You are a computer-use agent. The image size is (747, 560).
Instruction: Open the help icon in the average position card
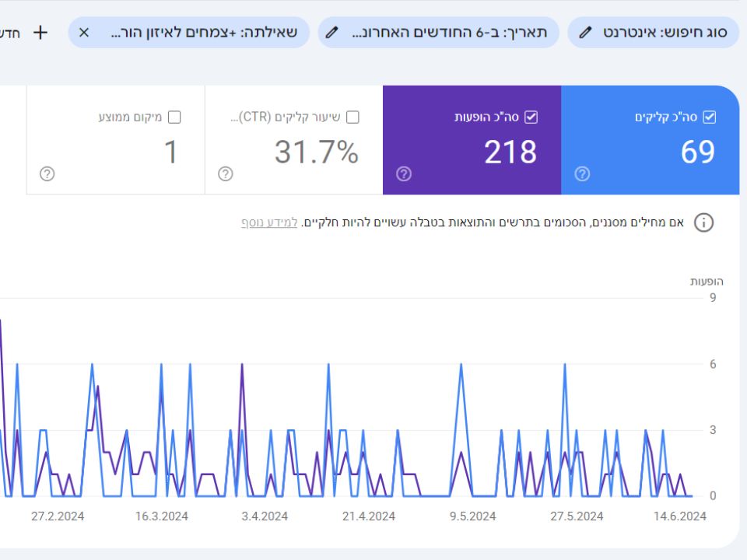pyautogui.click(x=47, y=174)
